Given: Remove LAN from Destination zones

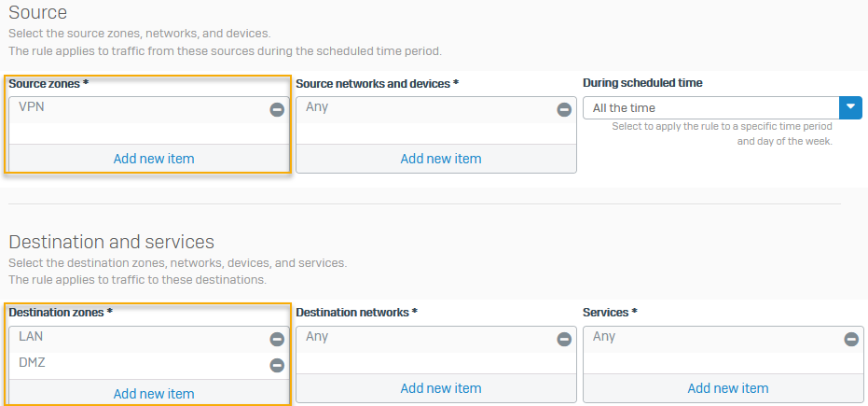Looking at the screenshot, I should pos(277,340).
